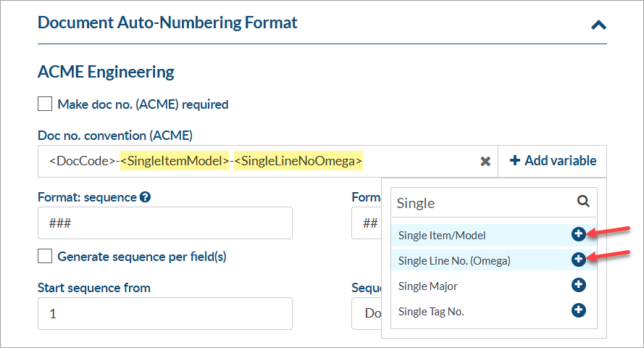Click the search magnifier icon
This screenshot has height=348, width=644.
(x=583, y=202)
